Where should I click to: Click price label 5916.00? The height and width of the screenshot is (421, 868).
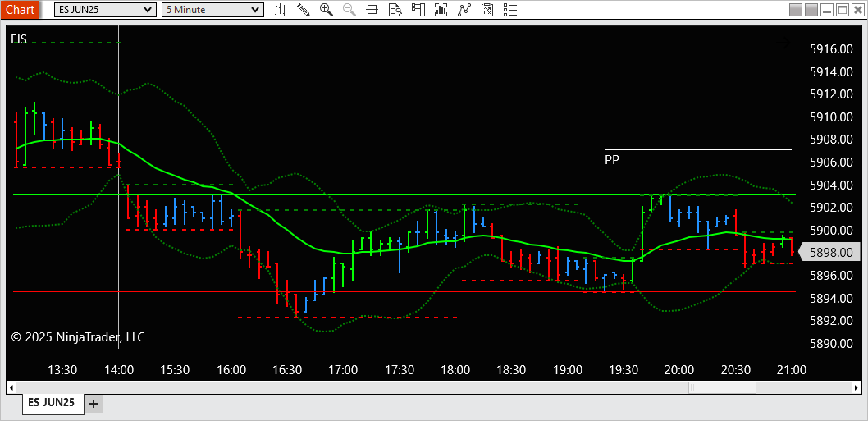click(831, 49)
